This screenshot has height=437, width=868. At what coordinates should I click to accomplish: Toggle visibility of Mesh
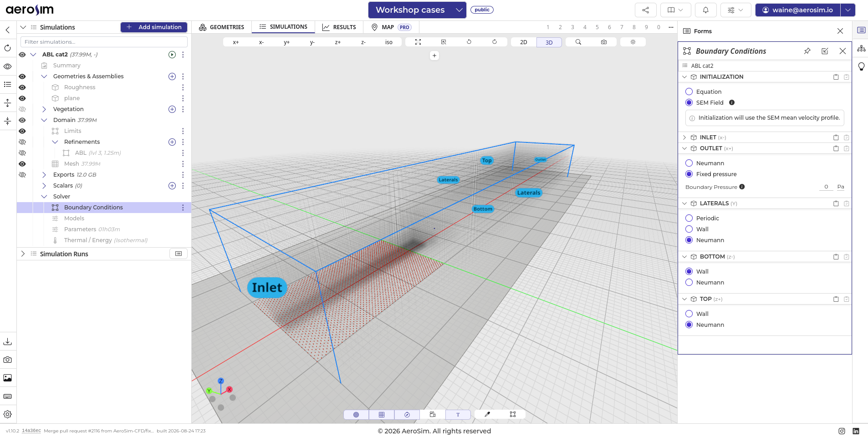(x=22, y=164)
